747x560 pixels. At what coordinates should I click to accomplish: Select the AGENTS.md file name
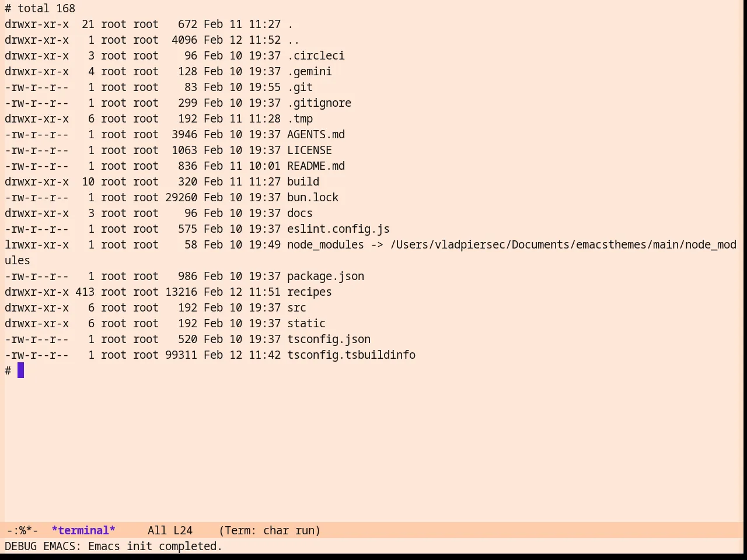pyautogui.click(x=316, y=135)
